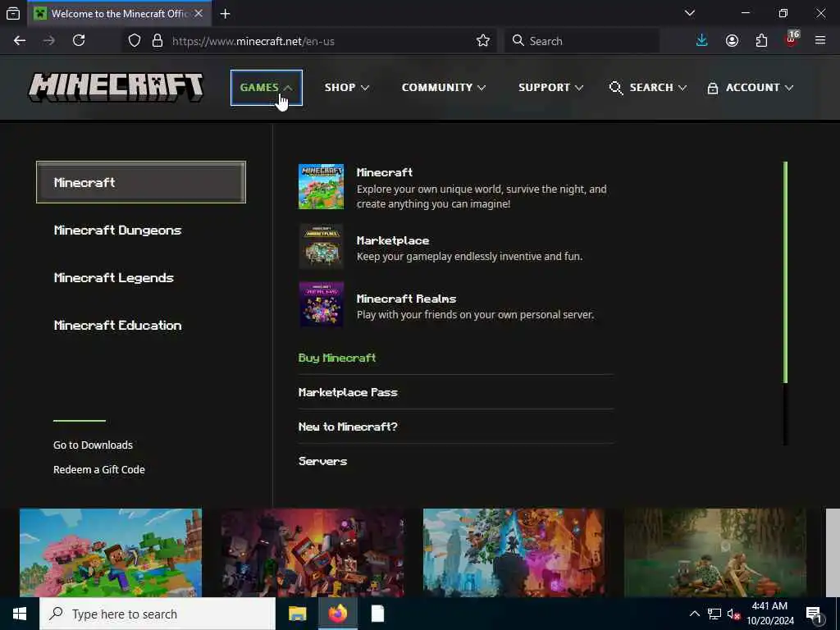Click the Minecraft game cover thumbnail
Viewport: 840px width, 630px height.
pos(321,186)
